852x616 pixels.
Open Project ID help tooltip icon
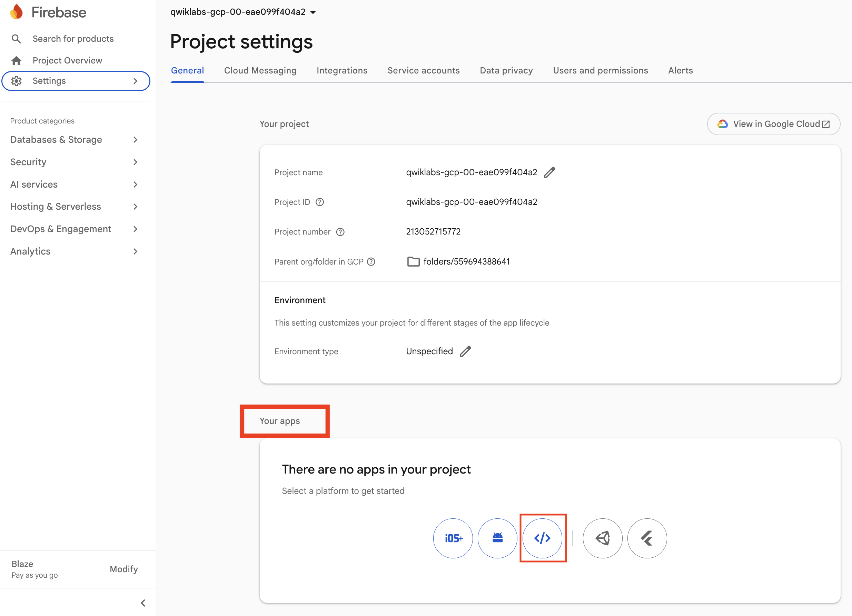pos(320,202)
